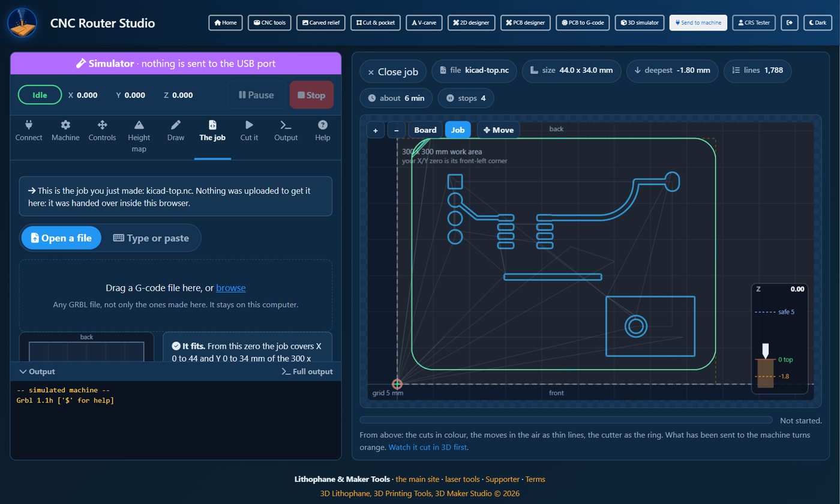The height and width of the screenshot is (504, 840).
Task: Open the Connect tab with plug icon
Action: click(29, 131)
